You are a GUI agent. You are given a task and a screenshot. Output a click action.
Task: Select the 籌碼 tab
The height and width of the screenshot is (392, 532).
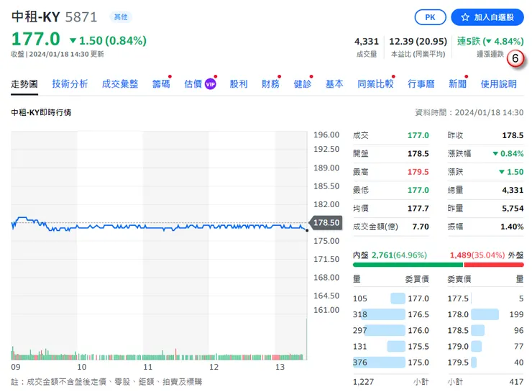tap(161, 84)
